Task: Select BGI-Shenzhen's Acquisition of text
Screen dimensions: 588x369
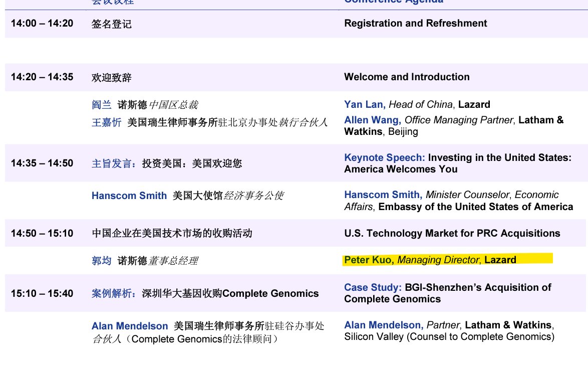Action: click(x=478, y=288)
